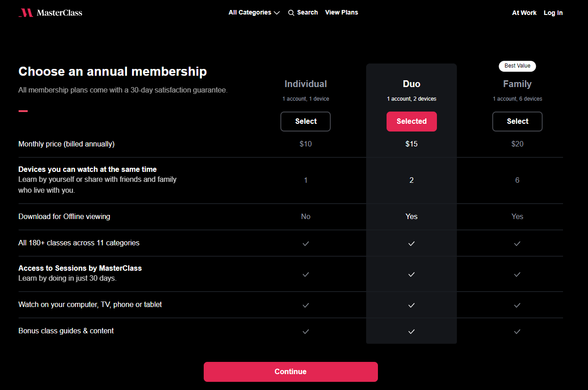Click the Log In link
The image size is (588, 390).
[x=553, y=13]
